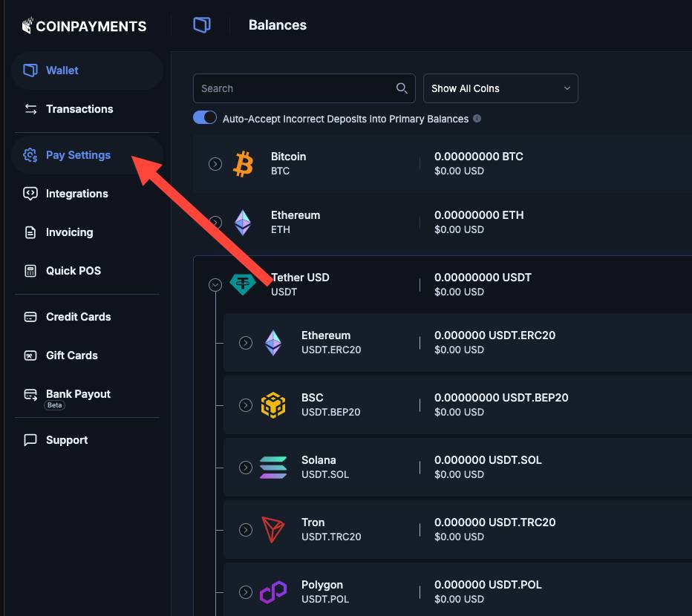Click the Balances page title
The image size is (692, 616).
pos(278,25)
